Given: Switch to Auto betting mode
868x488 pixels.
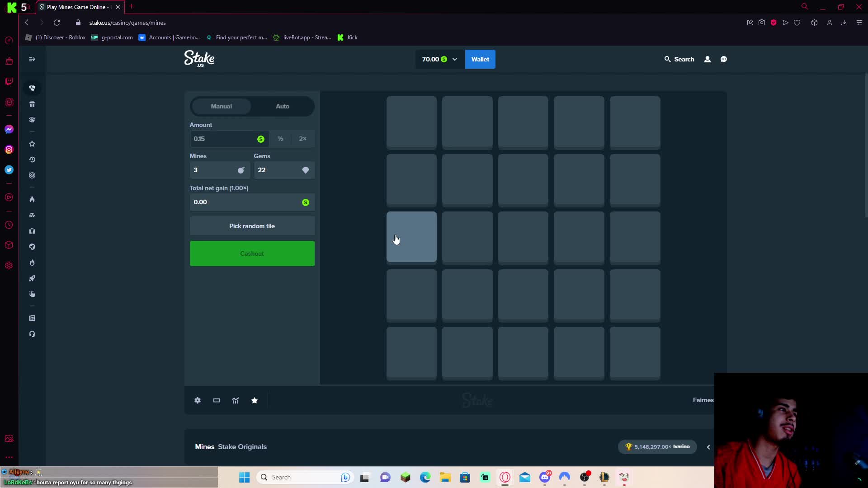Looking at the screenshot, I should coord(283,106).
